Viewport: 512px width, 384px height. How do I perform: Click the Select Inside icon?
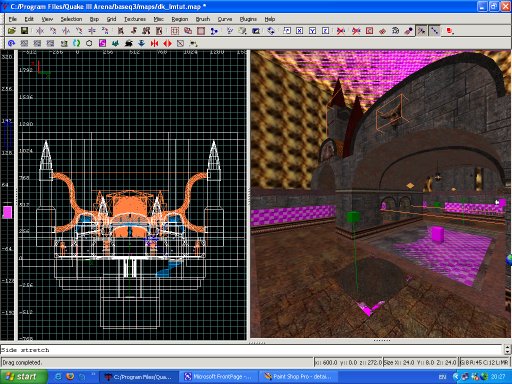click(x=159, y=31)
